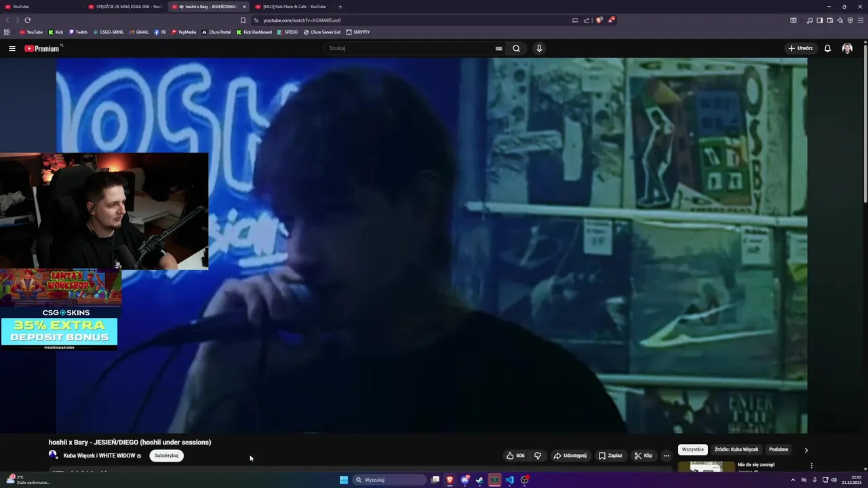The width and height of the screenshot is (868, 488).
Task: Dislike the video with the thumbs down
Action: [538, 455]
